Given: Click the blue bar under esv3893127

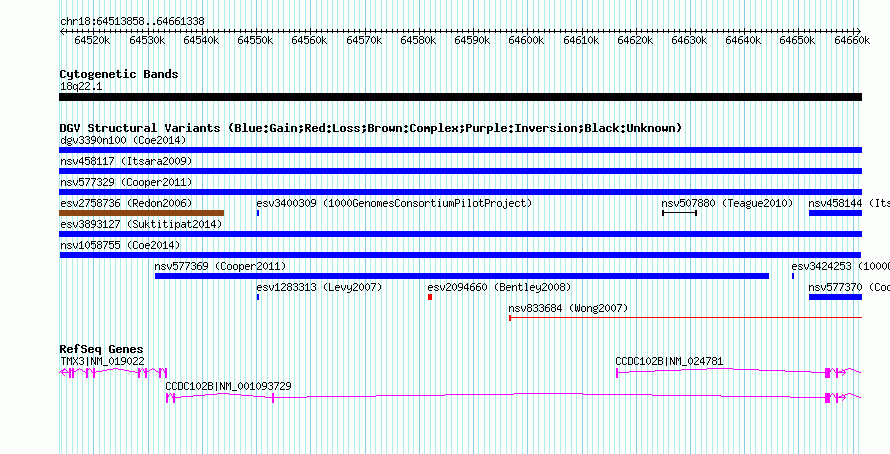Looking at the screenshot, I should [460, 234].
